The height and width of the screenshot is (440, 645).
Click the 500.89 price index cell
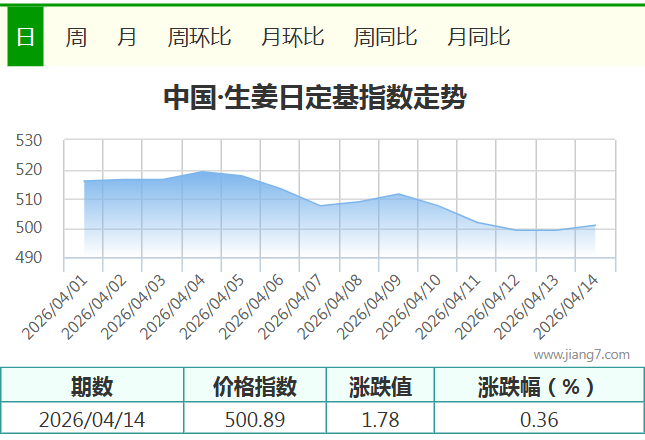pyautogui.click(x=255, y=419)
